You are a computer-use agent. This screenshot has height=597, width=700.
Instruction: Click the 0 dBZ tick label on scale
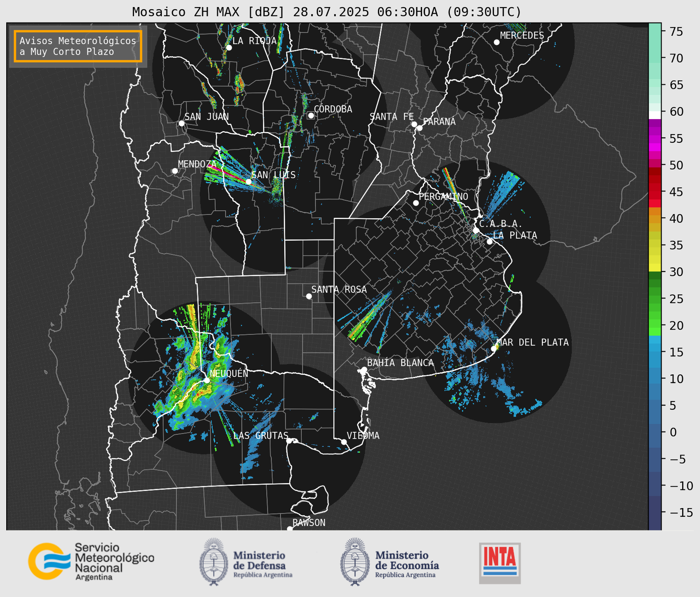[673, 432]
